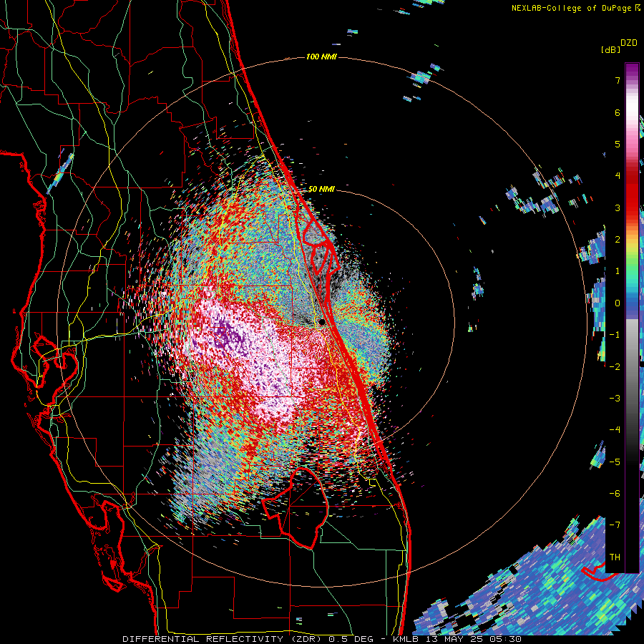Click the -2 value on the dB scale
Viewport: 644px width, 644px height.
click(615, 367)
